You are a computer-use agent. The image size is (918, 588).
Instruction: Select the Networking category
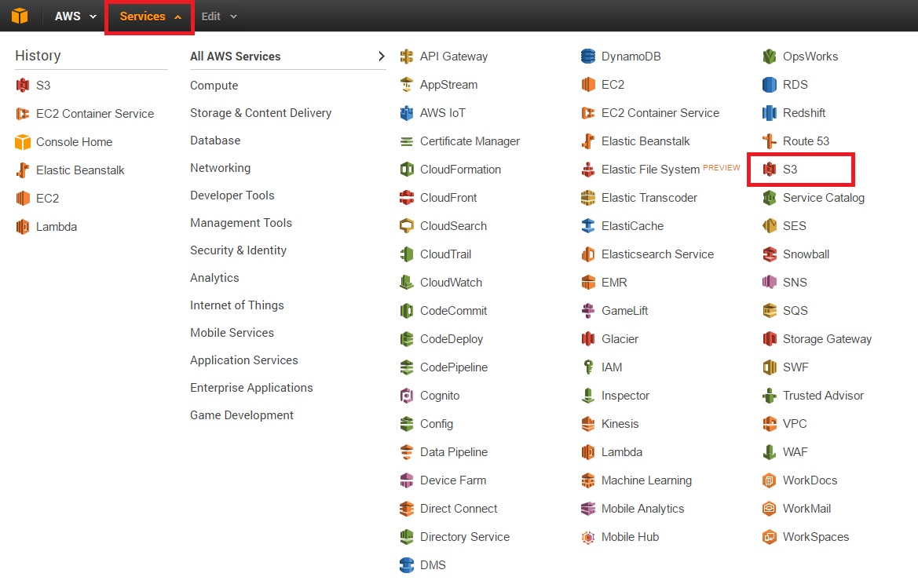pos(220,168)
